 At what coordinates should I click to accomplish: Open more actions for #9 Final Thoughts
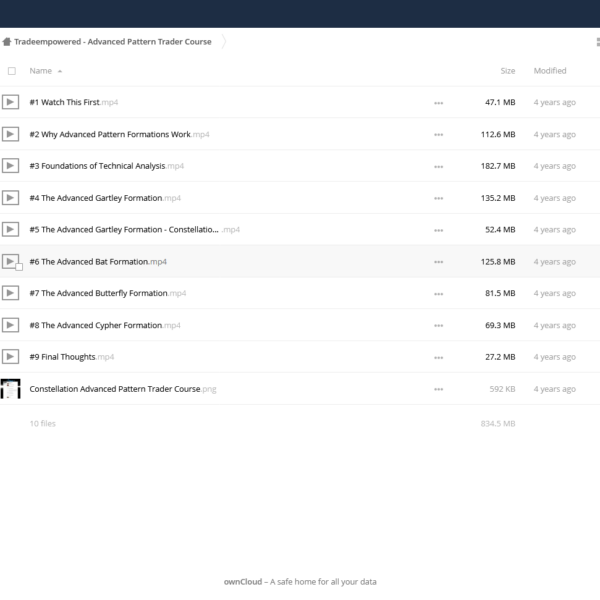tap(439, 357)
